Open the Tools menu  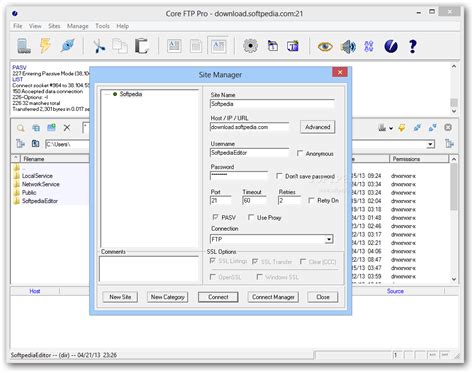click(102, 26)
